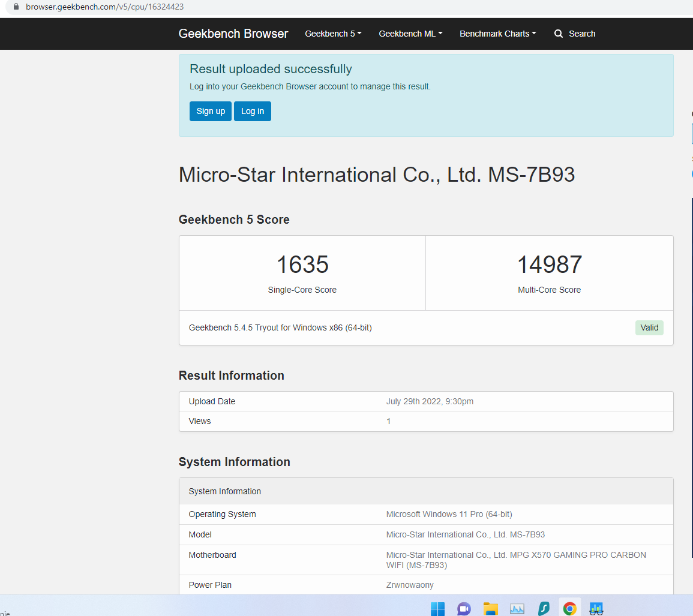Click the 'Result uploaded successfully' heading
Screen dimensions: 693x616
pyautogui.click(x=271, y=69)
